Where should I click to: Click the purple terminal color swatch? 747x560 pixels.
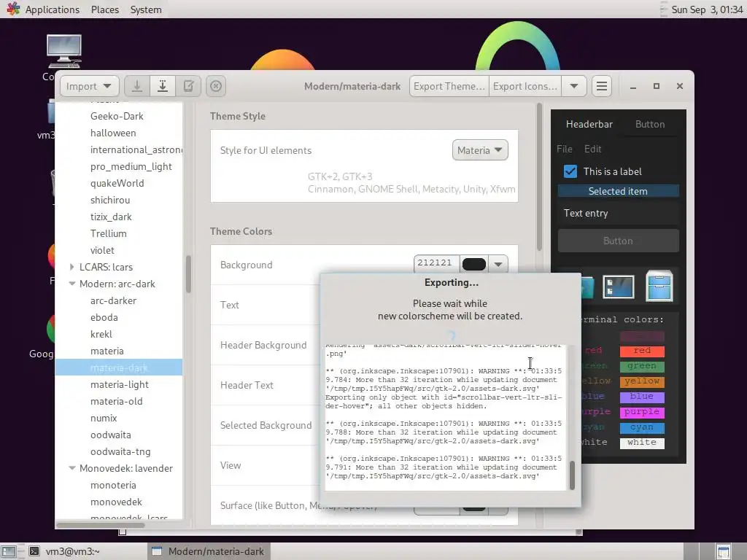(x=642, y=412)
